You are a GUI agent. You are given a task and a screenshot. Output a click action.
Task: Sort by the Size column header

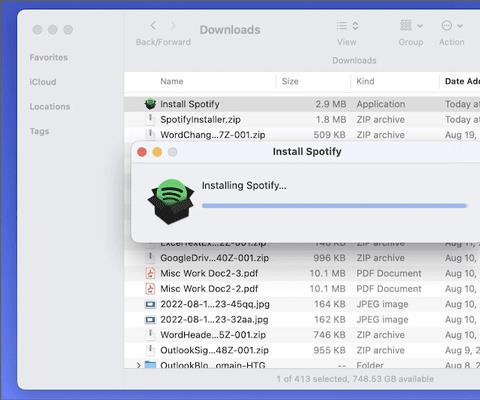point(290,81)
